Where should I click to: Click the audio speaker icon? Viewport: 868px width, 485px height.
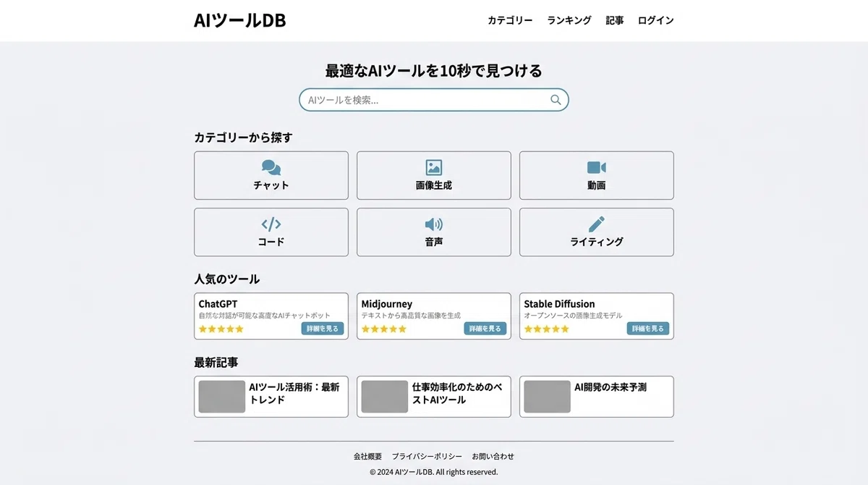(x=434, y=224)
